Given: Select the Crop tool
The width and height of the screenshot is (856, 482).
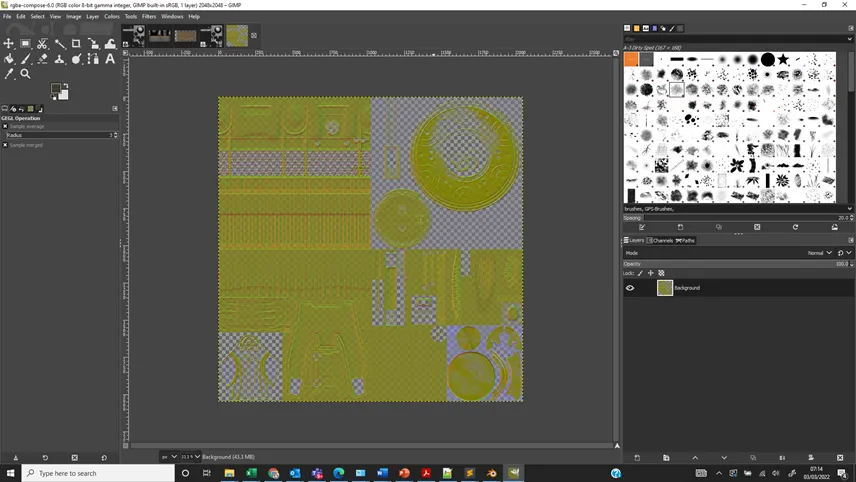Looking at the screenshot, I should [x=76, y=43].
